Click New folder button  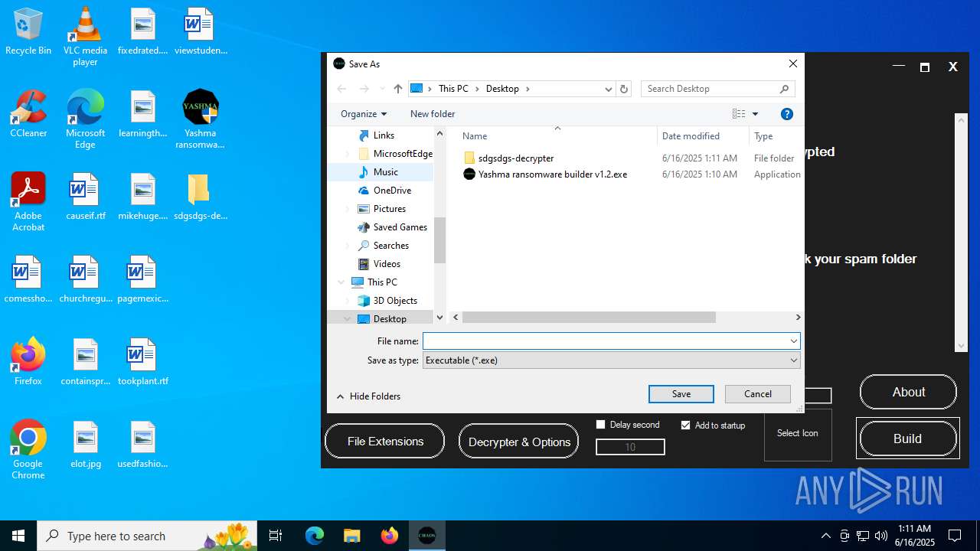point(433,114)
